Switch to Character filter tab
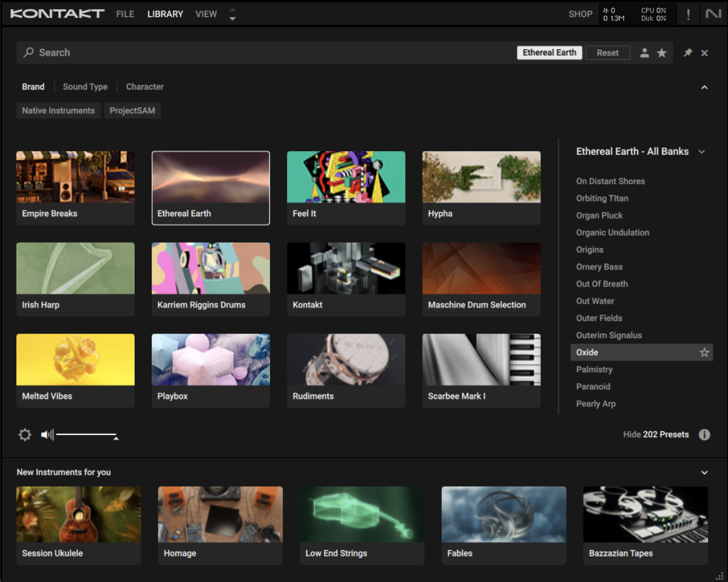This screenshot has height=582, width=728. [145, 87]
